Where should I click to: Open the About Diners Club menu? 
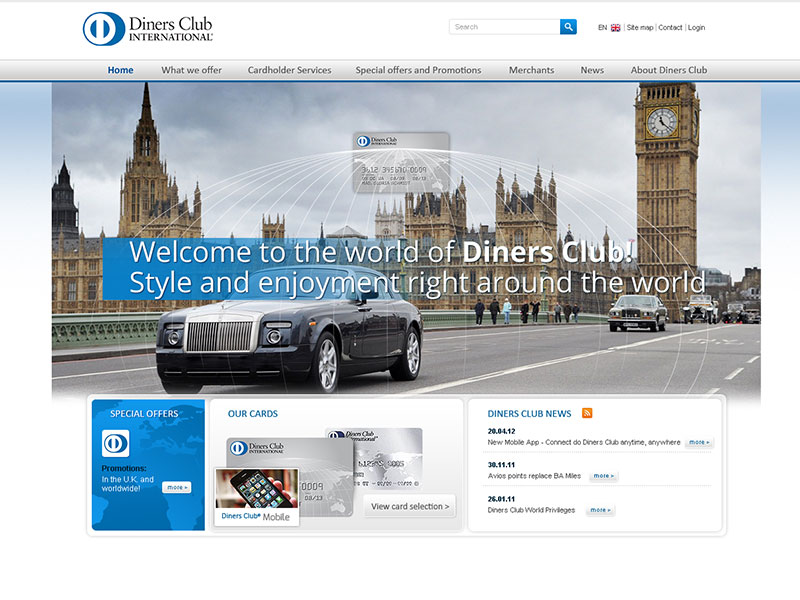[668, 70]
